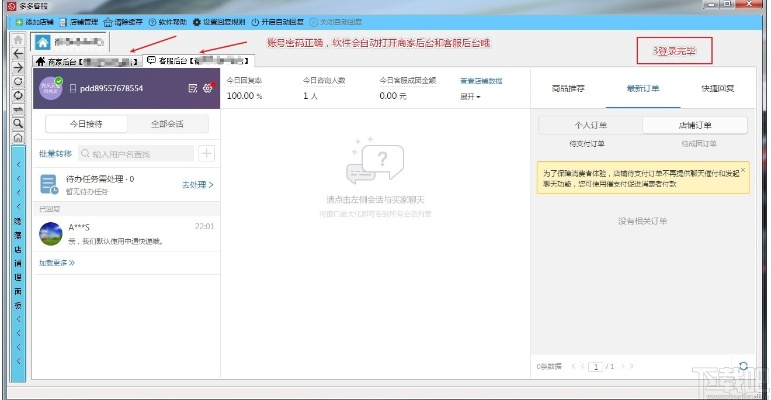Click the back arrow in the left sidebar
This screenshot has width=771, height=400.
tap(17, 53)
